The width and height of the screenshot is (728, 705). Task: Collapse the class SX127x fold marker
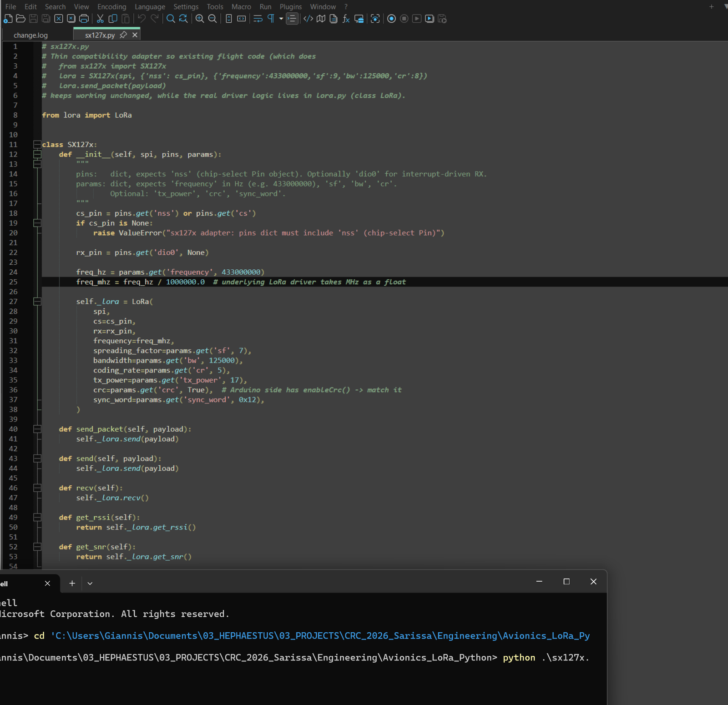(x=37, y=144)
